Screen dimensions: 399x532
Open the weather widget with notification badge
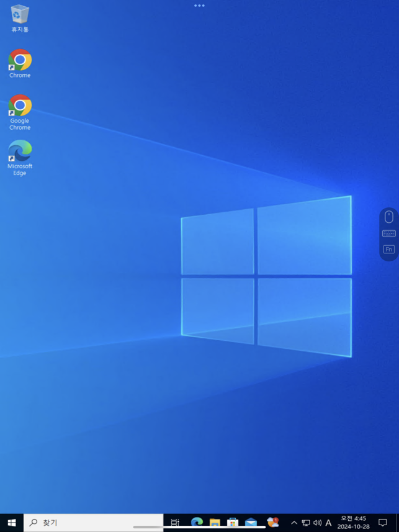tap(272, 522)
